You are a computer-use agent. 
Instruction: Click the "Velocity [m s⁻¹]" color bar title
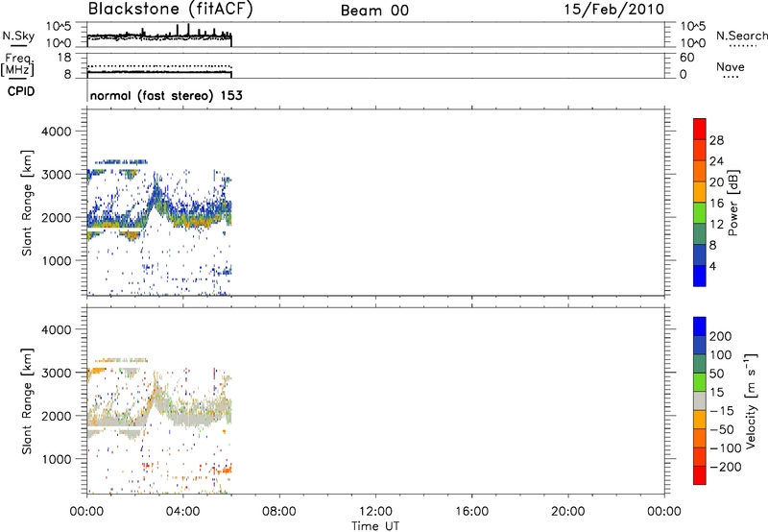750,401
